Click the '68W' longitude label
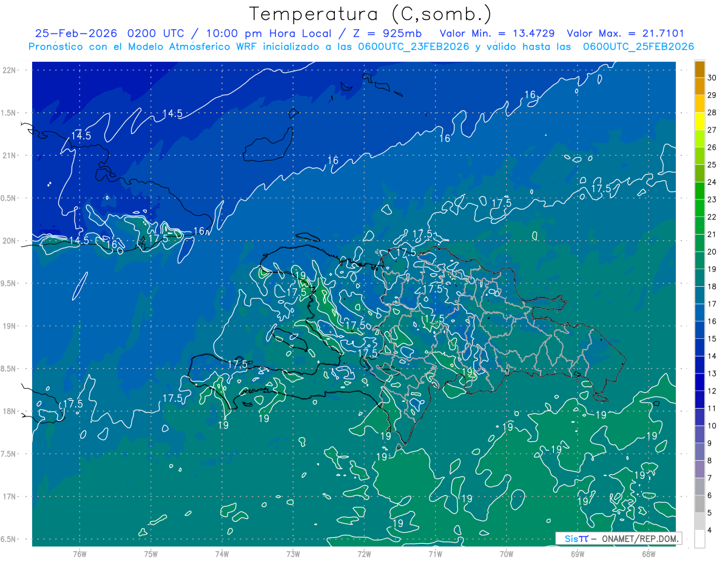The height and width of the screenshot is (562, 728). [648, 554]
